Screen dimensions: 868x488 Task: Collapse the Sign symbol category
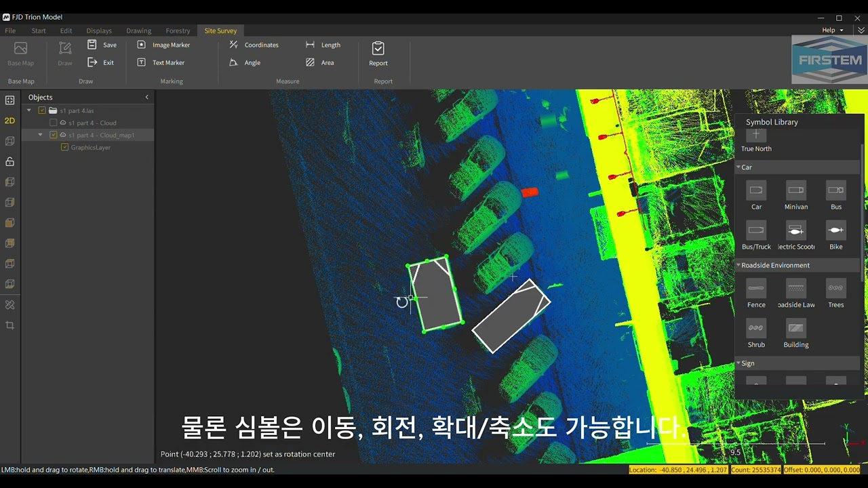738,363
